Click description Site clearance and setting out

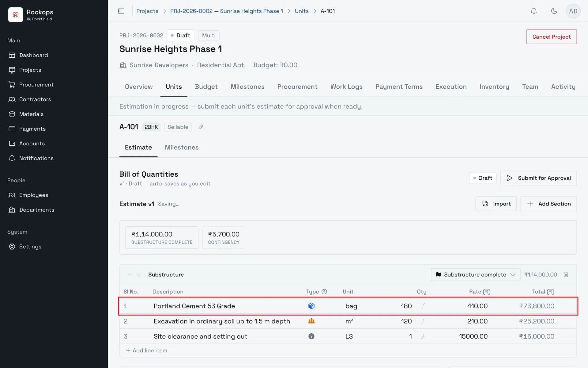coord(200,336)
